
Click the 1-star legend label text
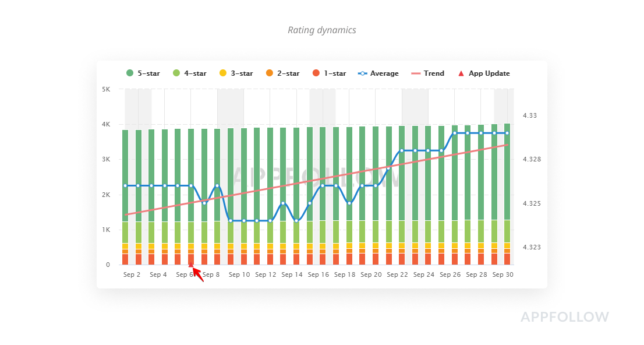click(335, 73)
